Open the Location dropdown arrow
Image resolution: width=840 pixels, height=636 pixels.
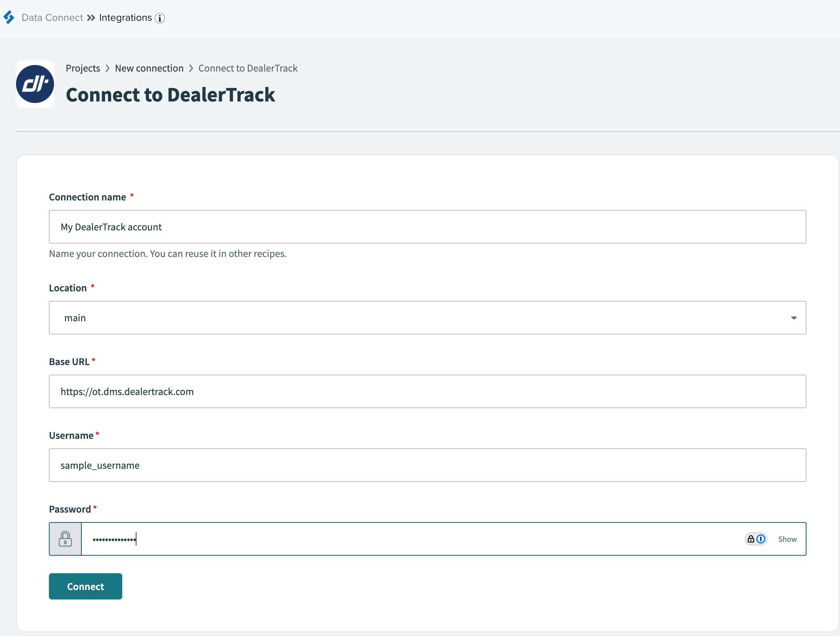793,318
